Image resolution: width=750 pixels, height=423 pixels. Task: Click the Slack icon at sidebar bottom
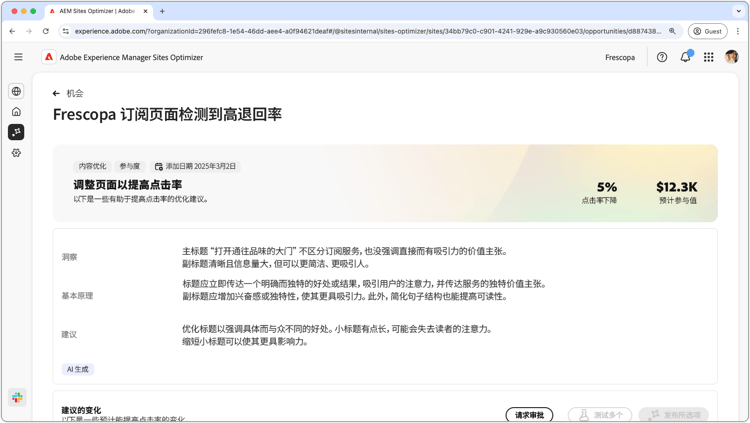click(x=17, y=397)
